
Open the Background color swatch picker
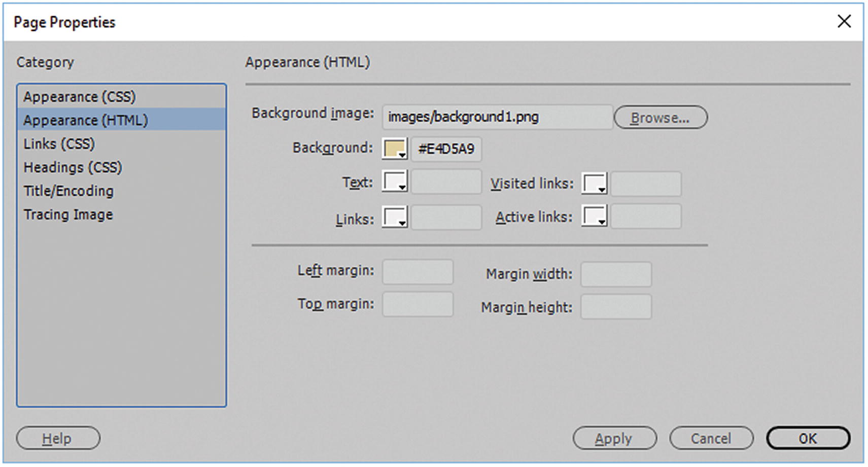tap(395, 149)
